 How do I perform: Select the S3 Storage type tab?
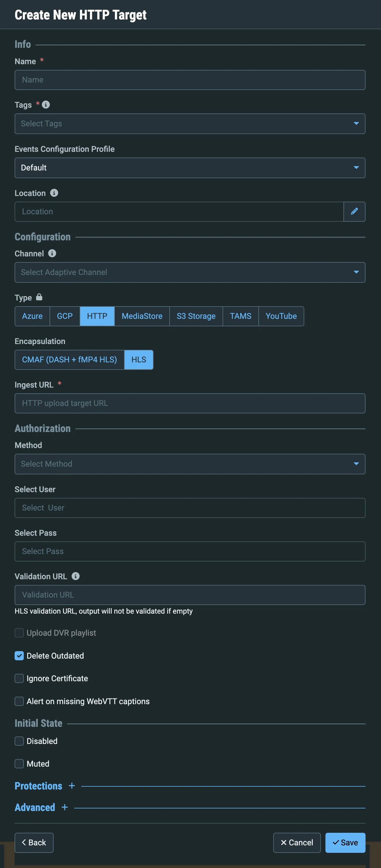coord(196,316)
